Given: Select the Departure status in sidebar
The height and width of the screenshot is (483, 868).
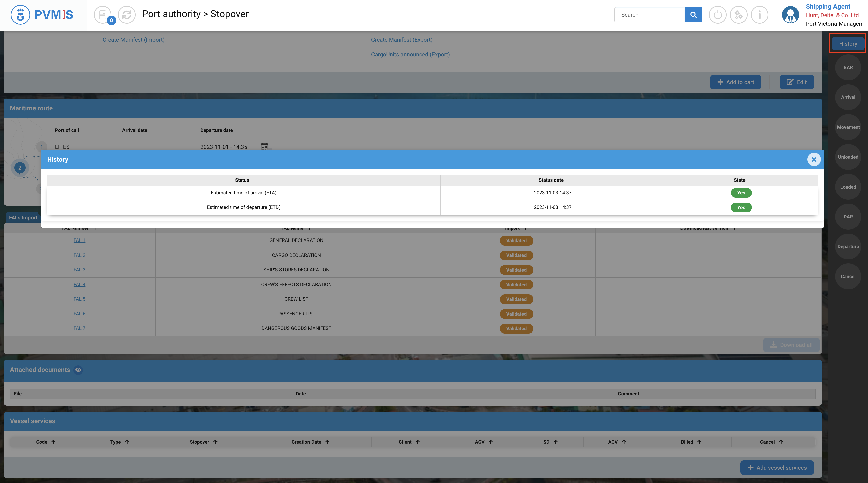Looking at the screenshot, I should pyautogui.click(x=848, y=246).
